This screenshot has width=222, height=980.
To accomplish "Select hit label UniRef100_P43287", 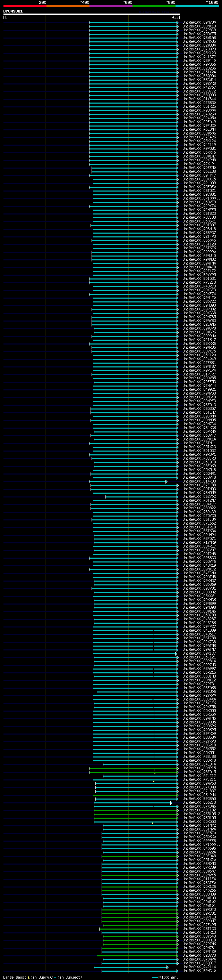I will [199, 619].
